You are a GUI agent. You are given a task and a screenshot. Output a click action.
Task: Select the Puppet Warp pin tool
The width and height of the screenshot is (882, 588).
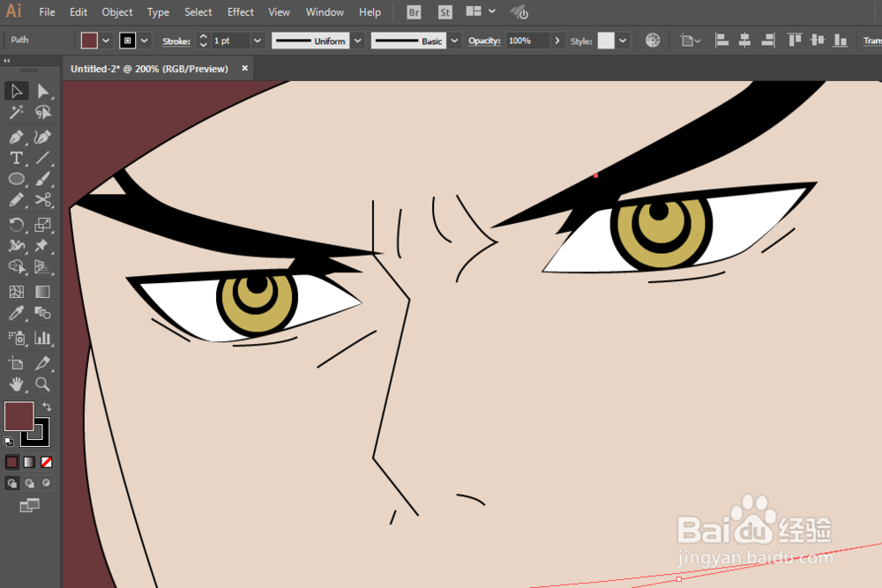tap(42, 246)
